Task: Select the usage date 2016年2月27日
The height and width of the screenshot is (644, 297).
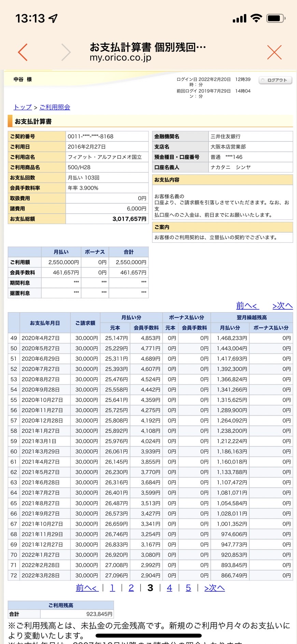Action: point(87,147)
